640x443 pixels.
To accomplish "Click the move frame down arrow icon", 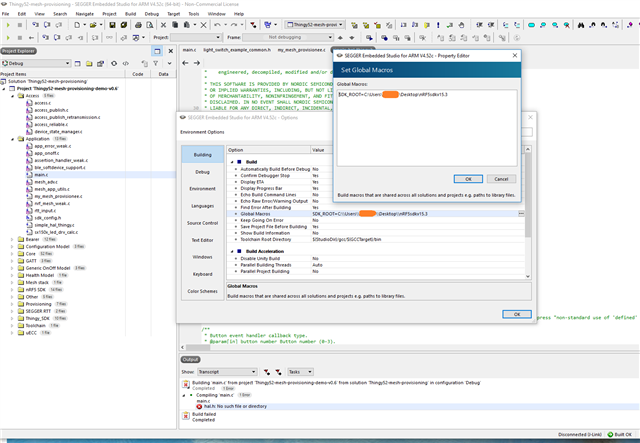I will 352,38.
